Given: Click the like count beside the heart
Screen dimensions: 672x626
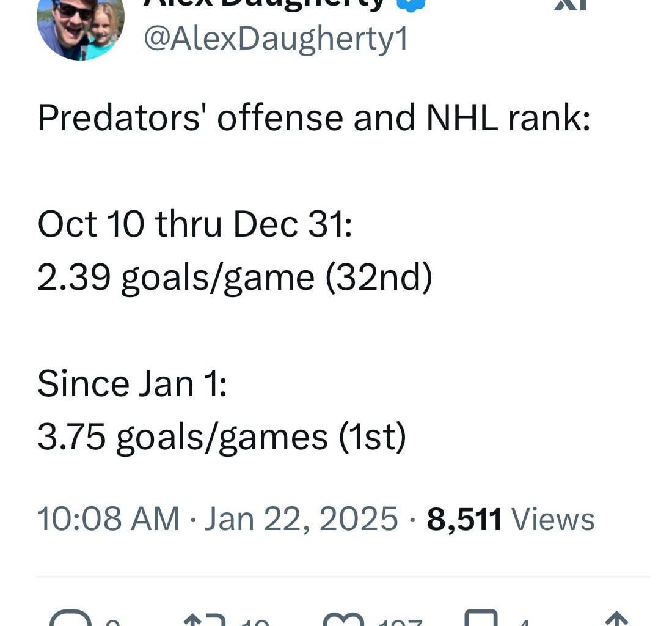Looking at the screenshot, I should 400,622.
